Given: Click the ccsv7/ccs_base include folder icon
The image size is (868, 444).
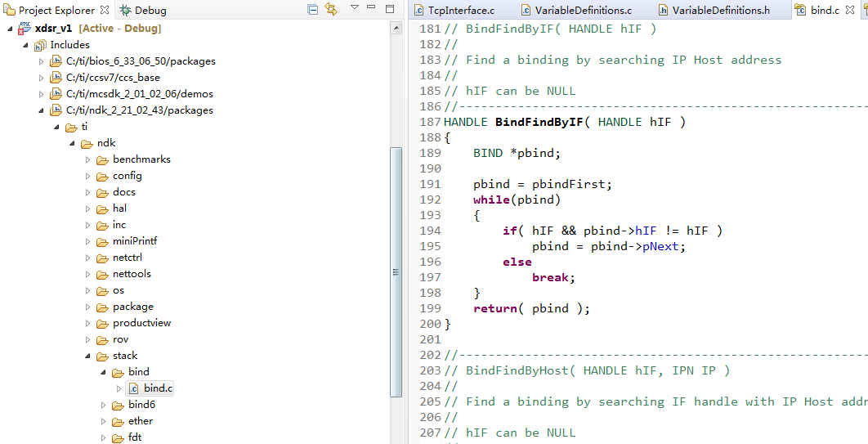Looking at the screenshot, I should (56, 78).
